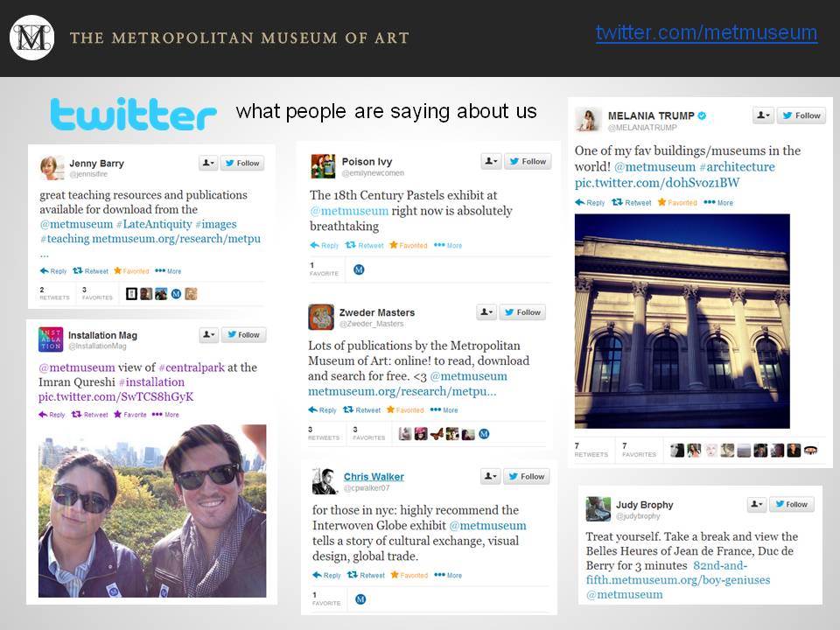Follow Chris Walker

[x=527, y=476]
